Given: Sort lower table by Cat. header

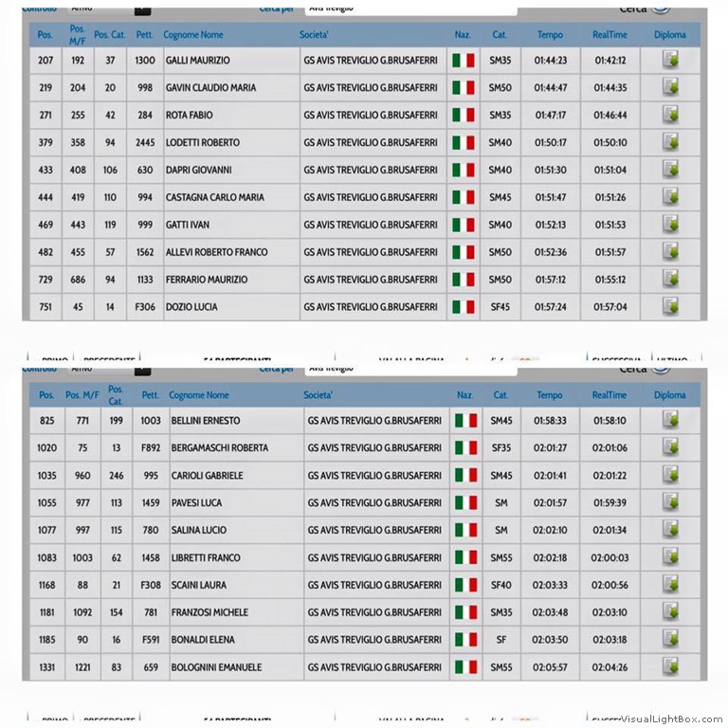Looking at the screenshot, I should pos(500,394).
